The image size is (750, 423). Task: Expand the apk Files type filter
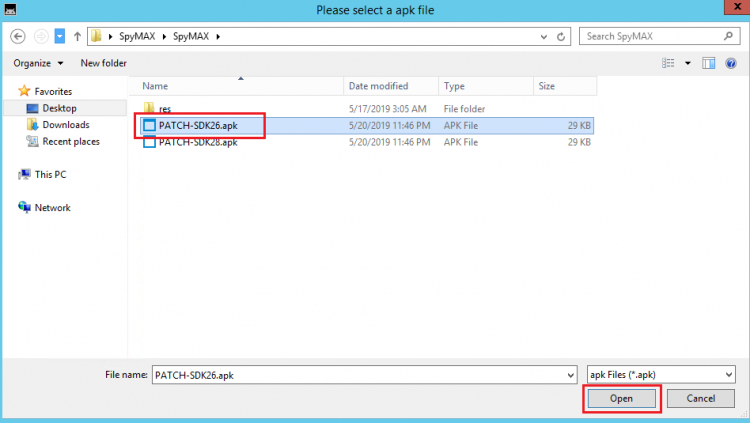[727, 374]
